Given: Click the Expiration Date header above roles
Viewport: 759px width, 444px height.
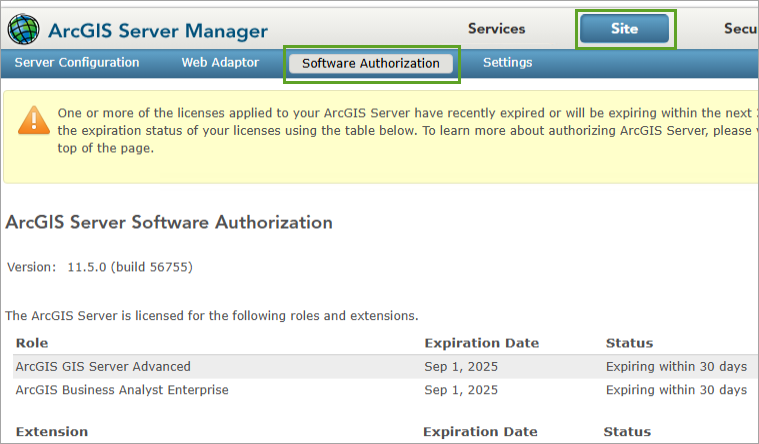Looking at the screenshot, I should click(482, 343).
